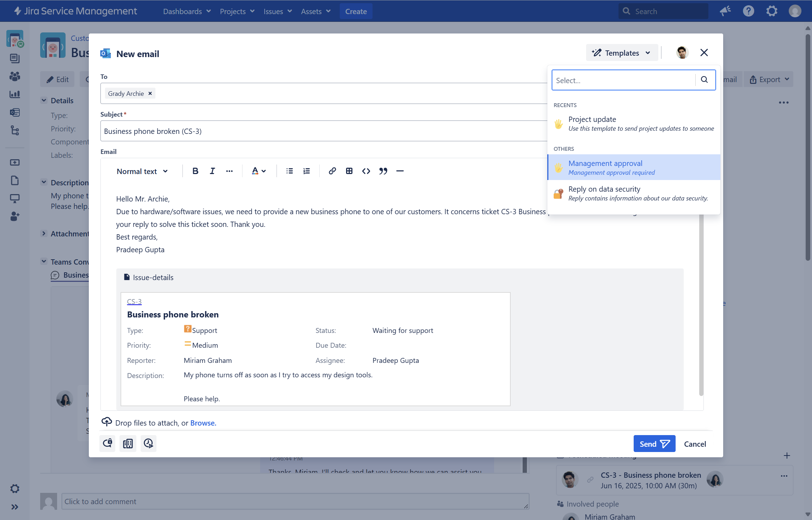Insert a horizontal divider line
This screenshot has width=812, height=520.
click(x=400, y=171)
